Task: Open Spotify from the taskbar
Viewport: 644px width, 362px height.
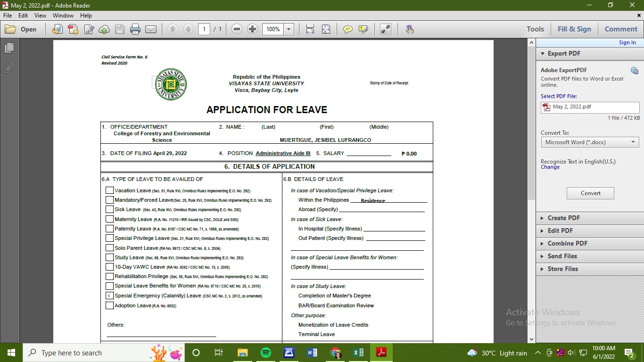Action: (266, 353)
